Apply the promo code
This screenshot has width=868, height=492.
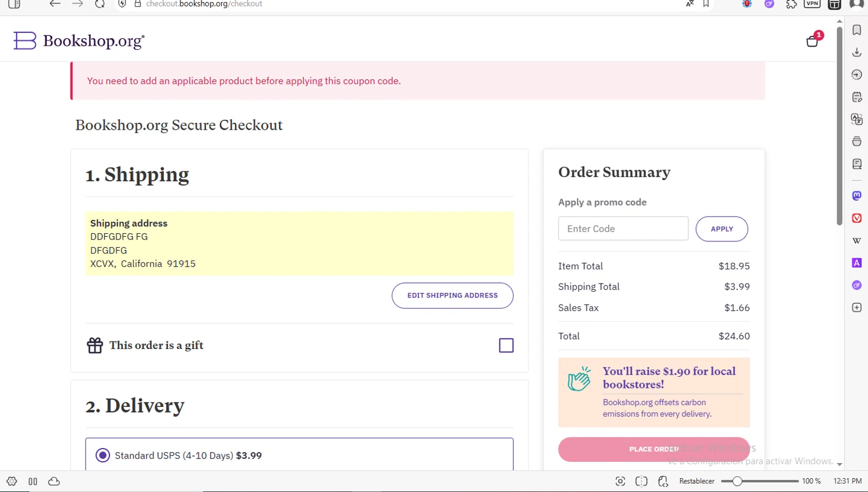click(722, 229)
